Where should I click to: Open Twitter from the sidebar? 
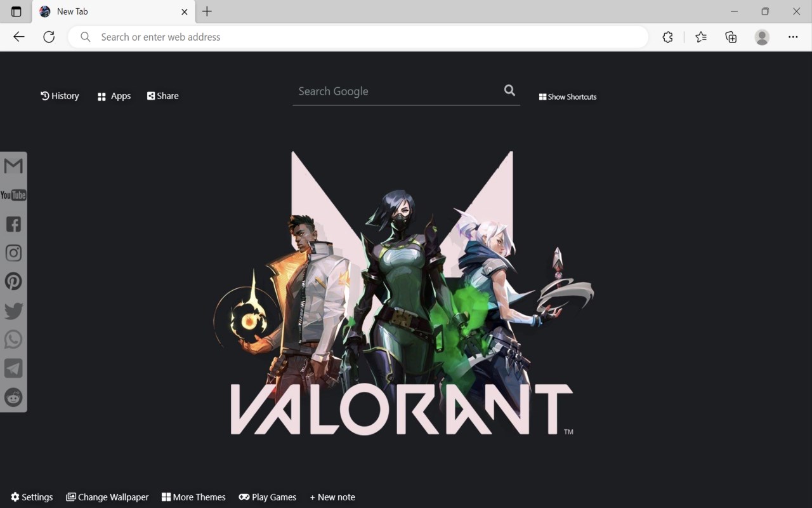[x=13, y=311]
